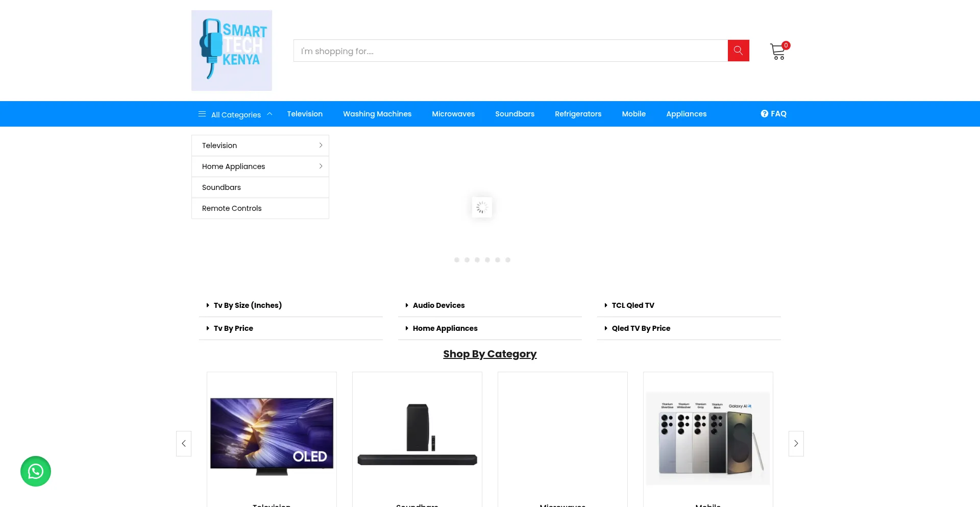Select the last slider pagination dot

508,260
